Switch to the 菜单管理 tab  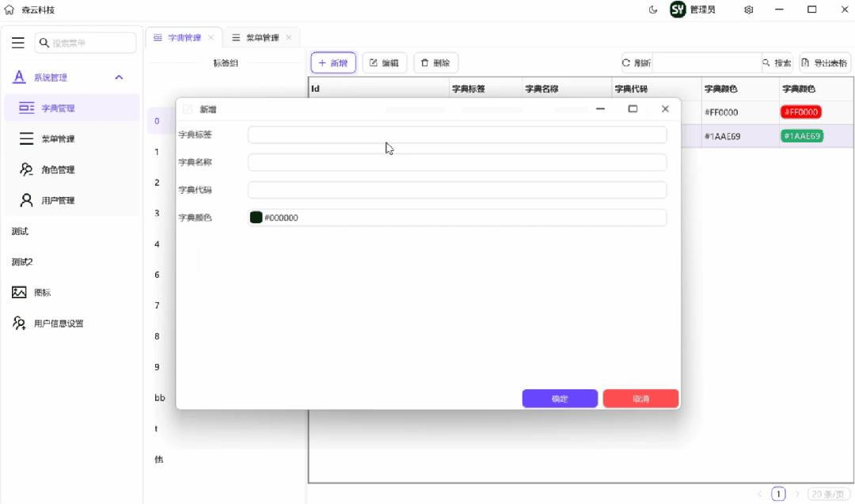(261, 36)
